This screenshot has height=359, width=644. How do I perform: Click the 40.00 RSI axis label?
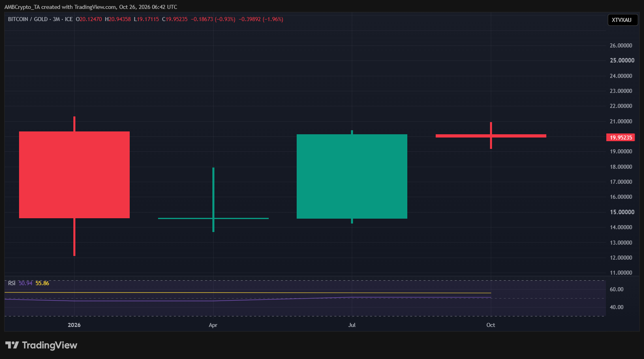[x=616, y=307]
